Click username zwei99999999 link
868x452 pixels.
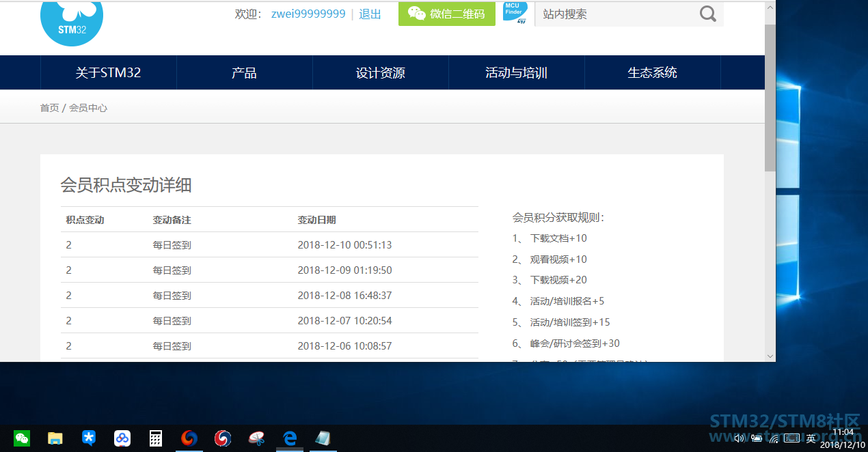(308, 14)
